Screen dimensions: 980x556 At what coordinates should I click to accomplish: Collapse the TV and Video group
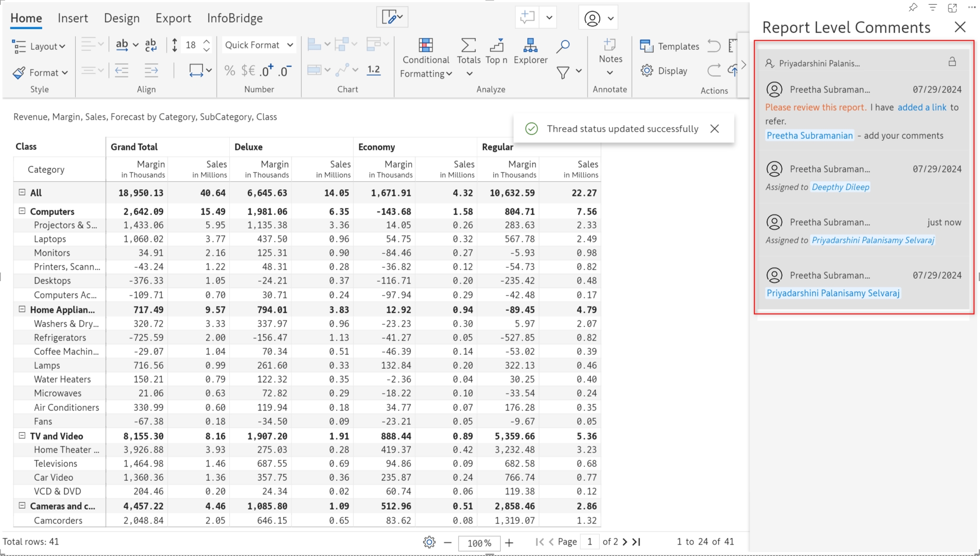[22, 435]
